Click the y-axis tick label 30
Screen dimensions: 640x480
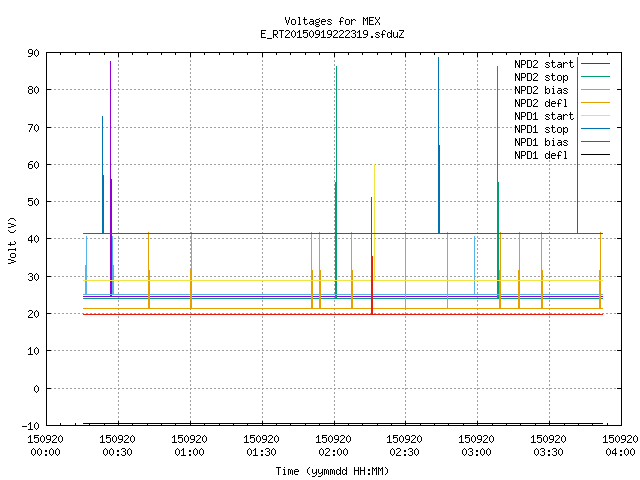tap(33, 277)
